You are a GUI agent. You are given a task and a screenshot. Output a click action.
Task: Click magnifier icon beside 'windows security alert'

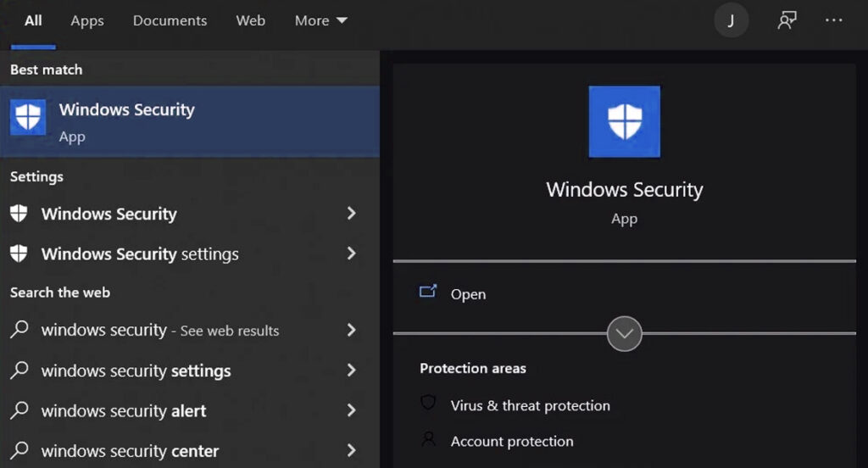19,409
